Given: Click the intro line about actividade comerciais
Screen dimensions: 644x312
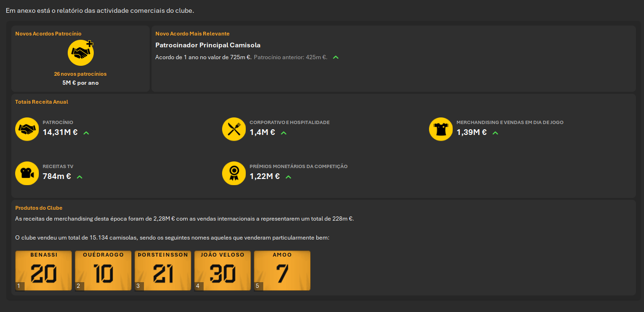Looking at the screenshot, I should coord(100,10).
